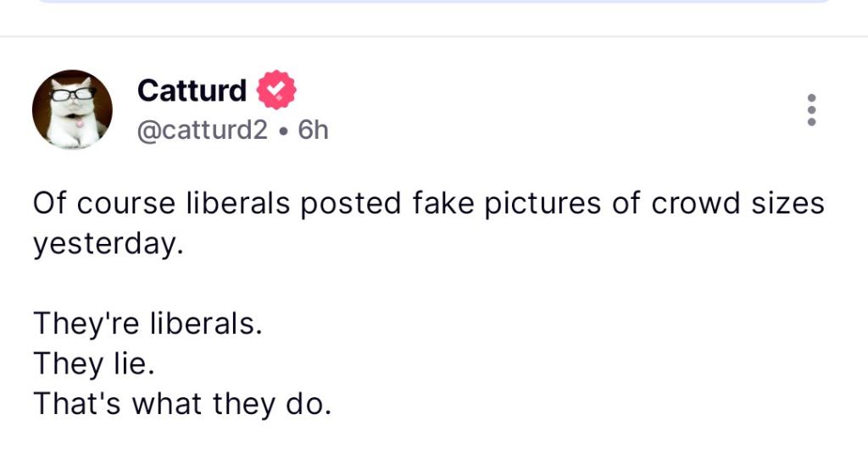
Task: Click the display name "Catturd"
Action: tap(192, 90)
